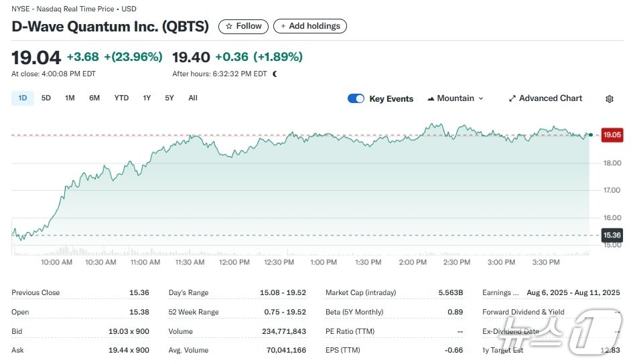
Task: Open chart settings gear icon
Action: (x=609, y=99)
